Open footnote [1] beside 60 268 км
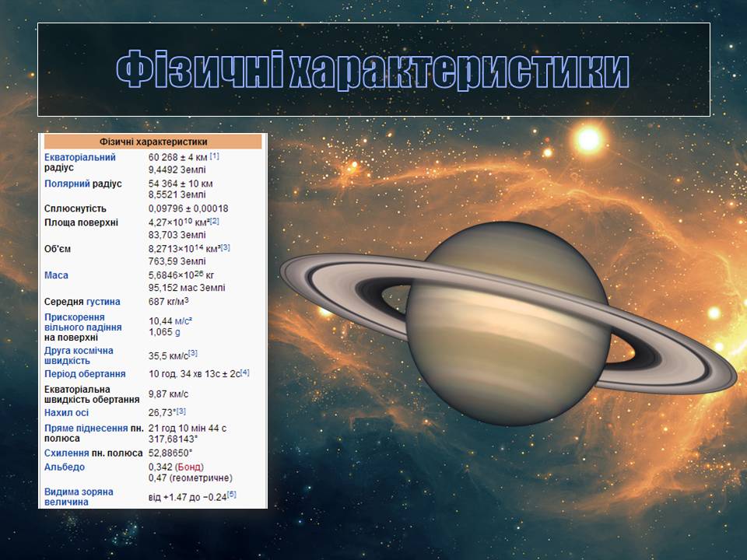Screen dimensions: 747x560 215,156
